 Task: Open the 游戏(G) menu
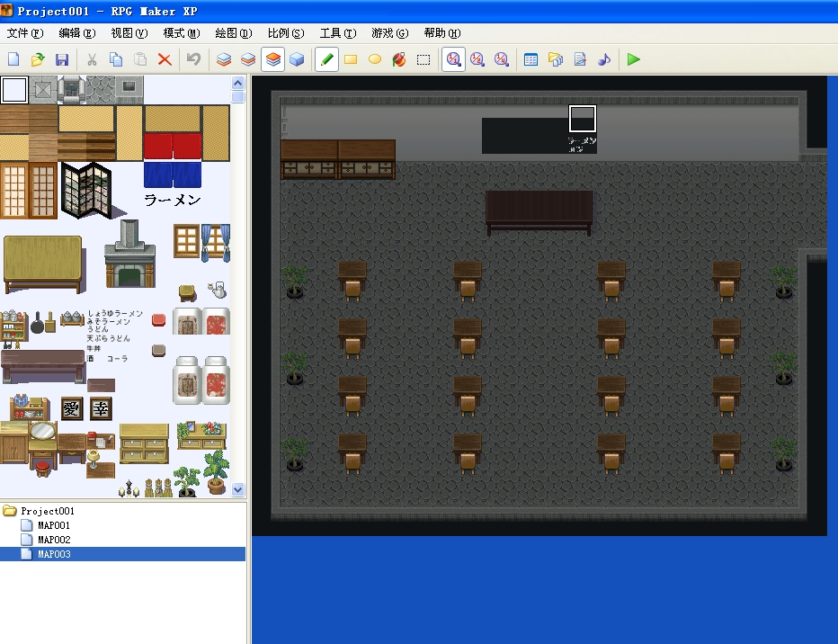pos(390,33)
